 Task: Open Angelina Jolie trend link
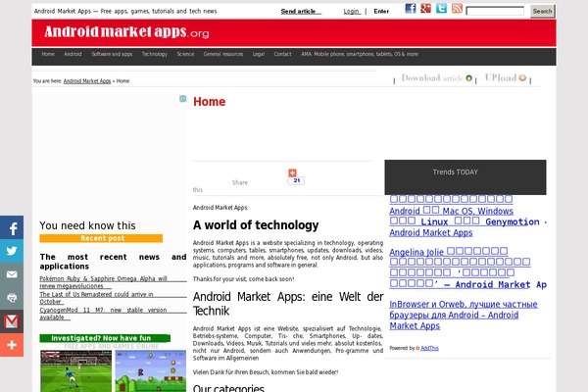(x=467, y=268)
